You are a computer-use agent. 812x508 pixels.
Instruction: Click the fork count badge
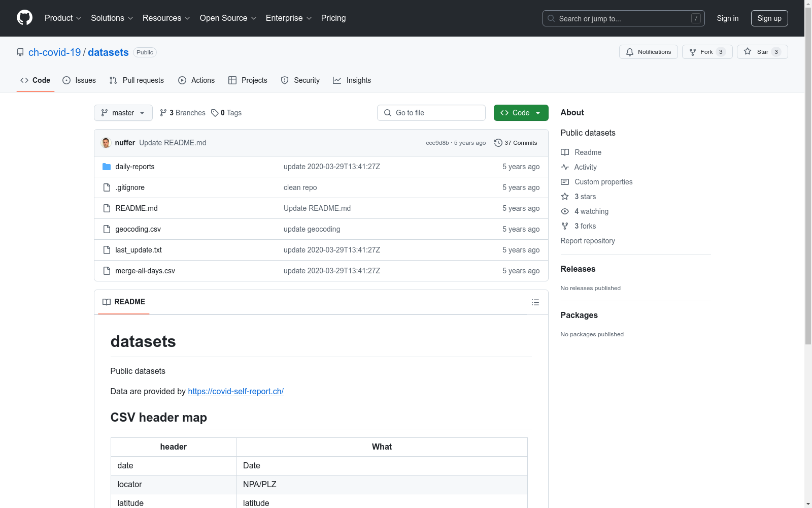click(x=721, y=52)
